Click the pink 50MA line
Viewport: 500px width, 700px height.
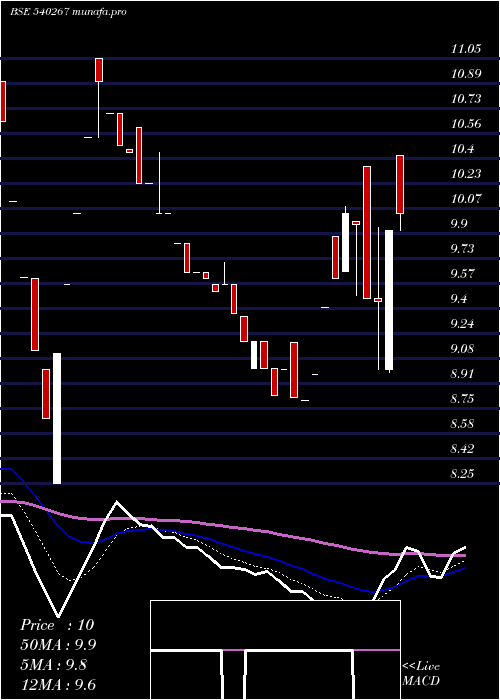click(x=232, y=528)
